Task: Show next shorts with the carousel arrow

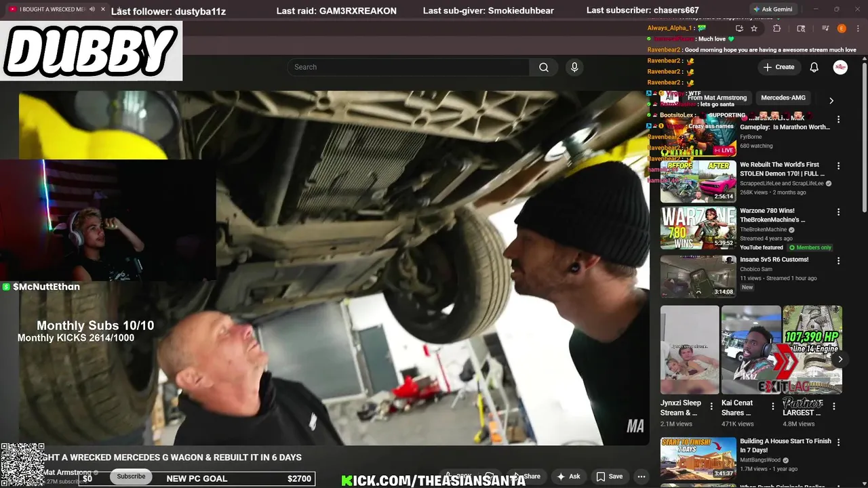Action: 840,359
